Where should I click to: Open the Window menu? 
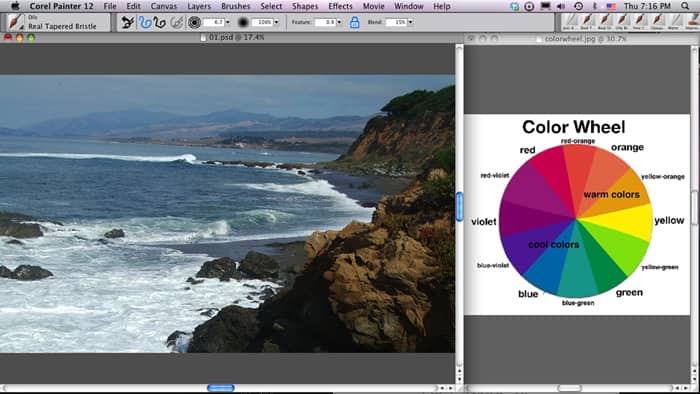coord(408,6)
